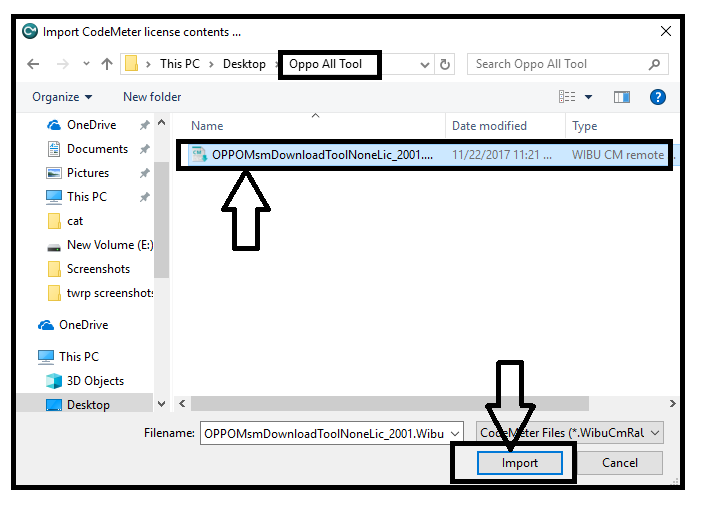Unpin the Documents pin icon
This screenshot has height=514, width=701.
144,149
